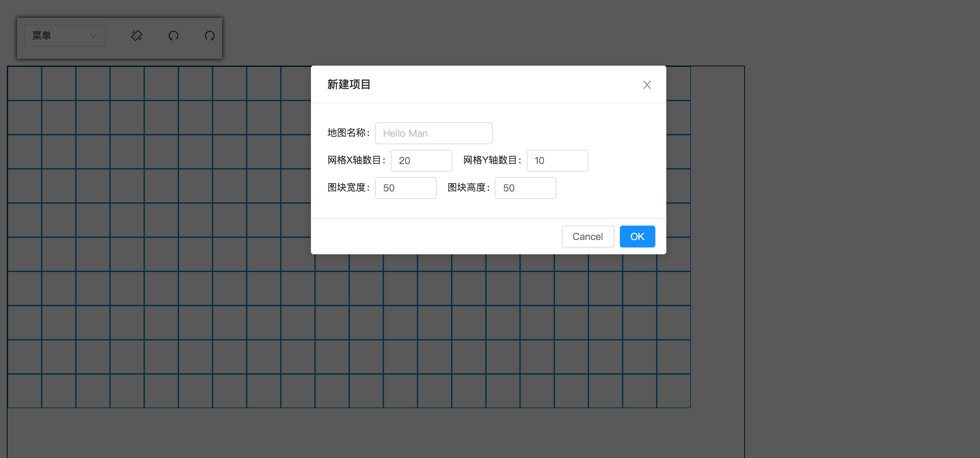Close the 新建项目 dialog with X

647,84
